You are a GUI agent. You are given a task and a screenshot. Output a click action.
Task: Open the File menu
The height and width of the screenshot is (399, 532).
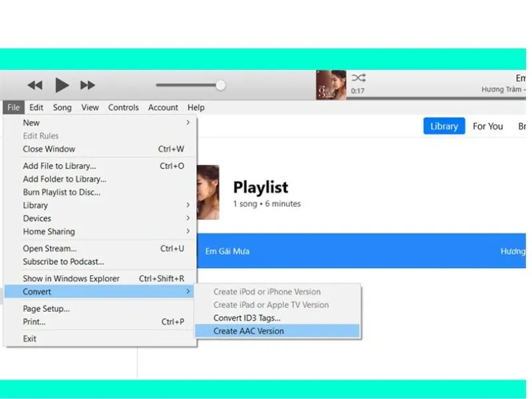tap(13, 108)
